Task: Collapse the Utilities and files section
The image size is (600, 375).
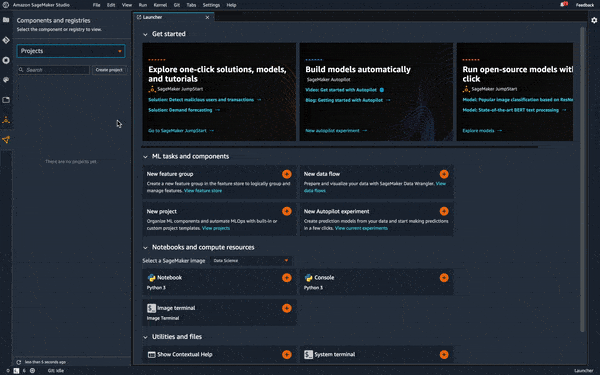Action: click(x=145, y=338)
